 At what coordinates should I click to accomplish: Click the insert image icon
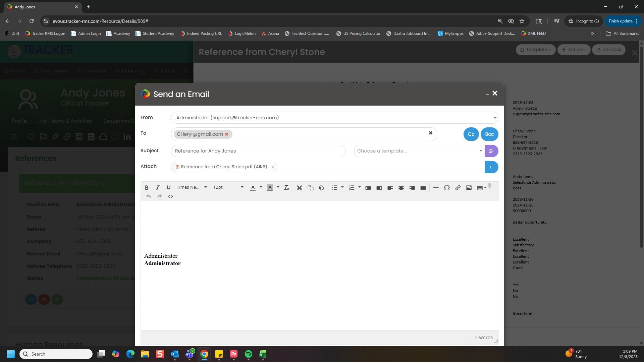469,188
